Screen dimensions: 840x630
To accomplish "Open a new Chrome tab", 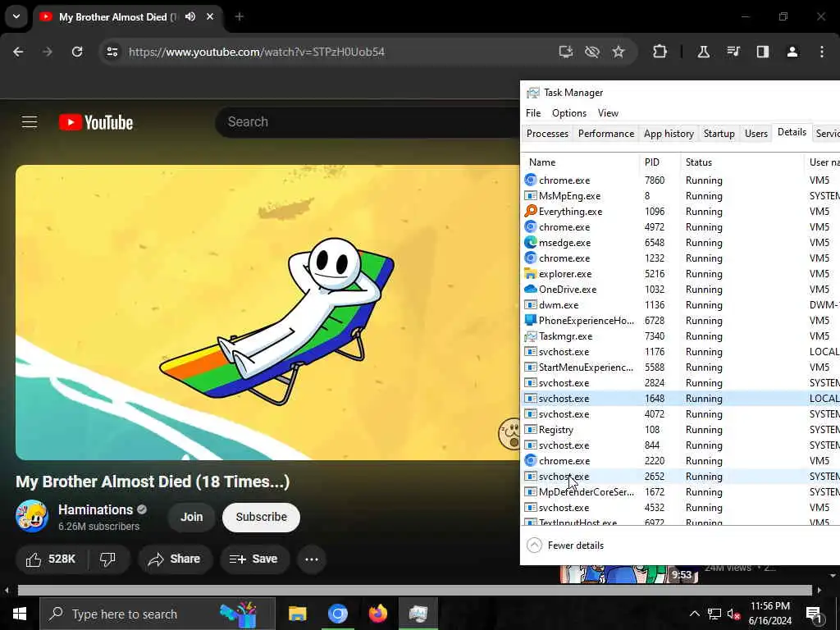I will [240, 16].
